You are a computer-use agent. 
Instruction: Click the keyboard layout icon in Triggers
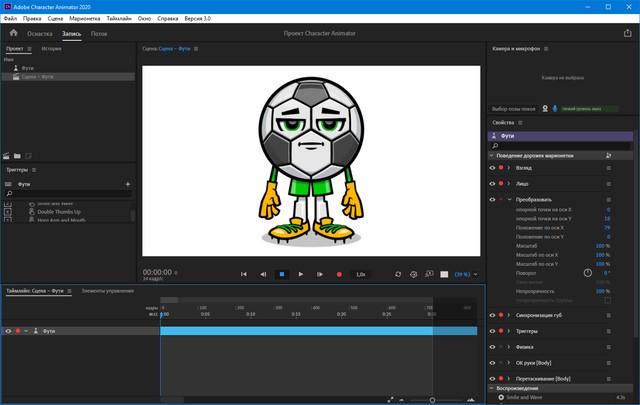point(8,184)
